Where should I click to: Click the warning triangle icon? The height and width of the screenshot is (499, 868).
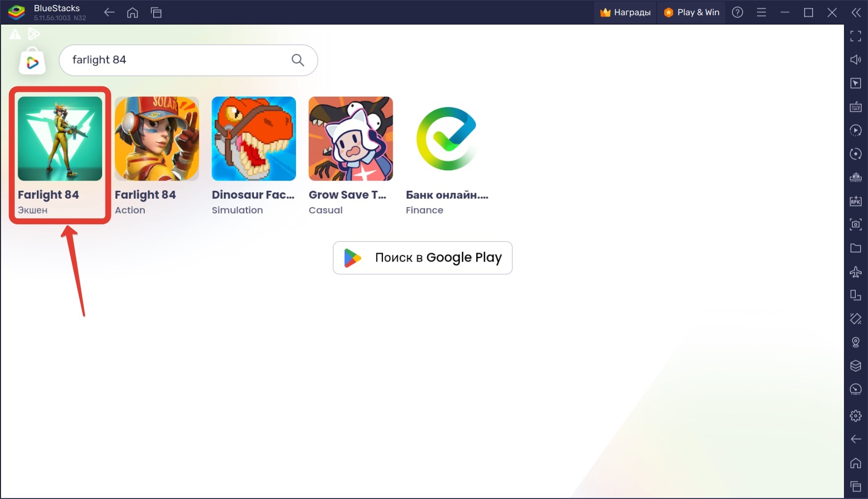(x=15, y=34)
